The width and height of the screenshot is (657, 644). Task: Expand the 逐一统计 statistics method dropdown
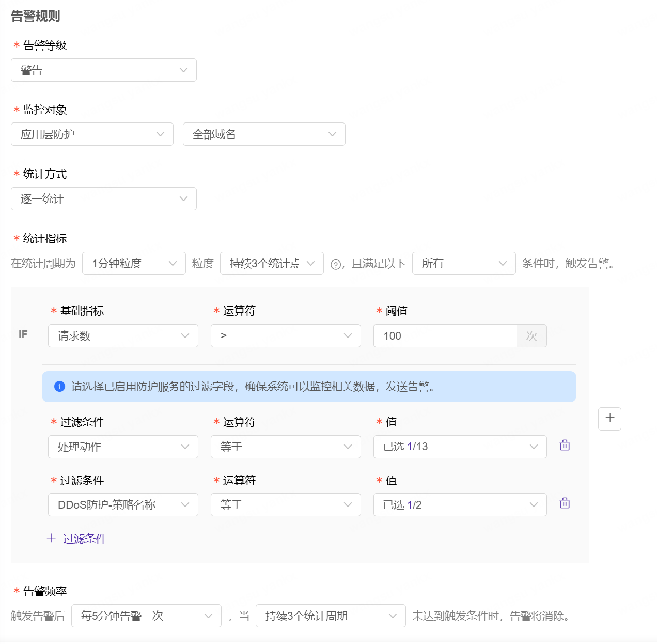[103, 198]
